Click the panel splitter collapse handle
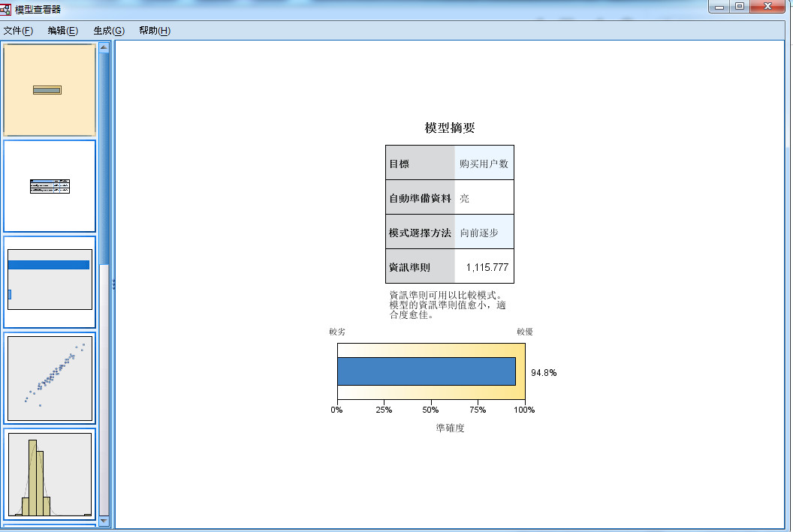The width and height of the screenshot is (793, 532). [x=113, y=284]
